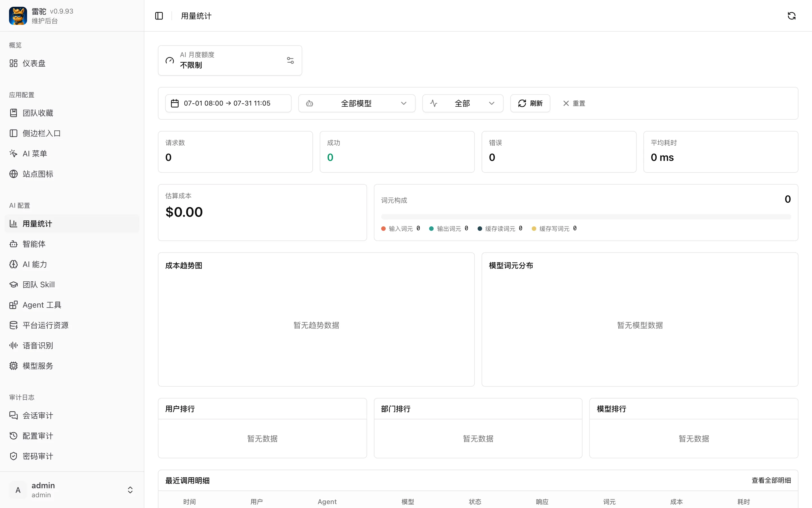This screenshot has width=812, height=508.
Task: Click the dark 缓存读词元 legend dot
Action: tap(480, 229)
